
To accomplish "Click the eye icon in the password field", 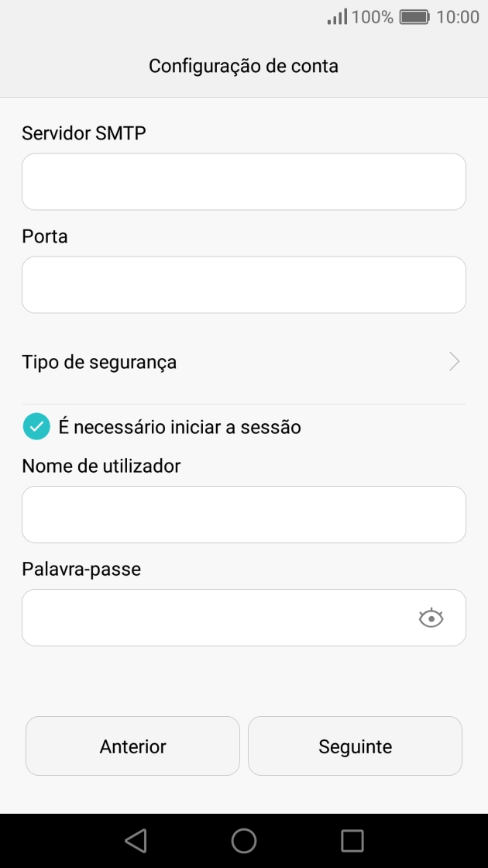I will click(x=431, y=618).
